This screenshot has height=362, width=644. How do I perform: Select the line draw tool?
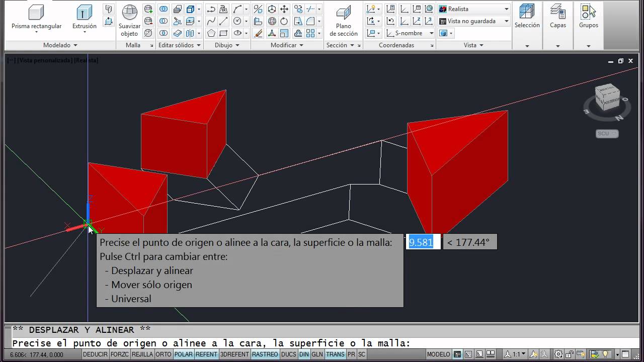[x=224, y=21]
